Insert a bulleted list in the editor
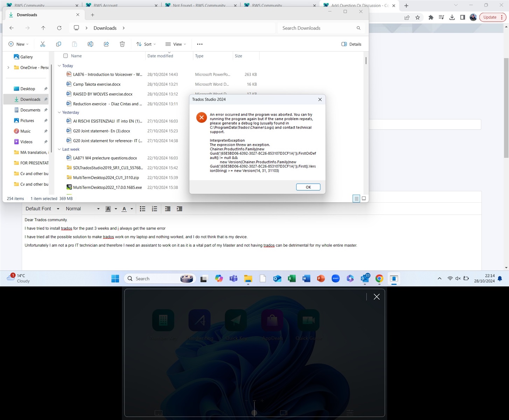The height and width of the screenshot is (420, 509). point(142,209)
